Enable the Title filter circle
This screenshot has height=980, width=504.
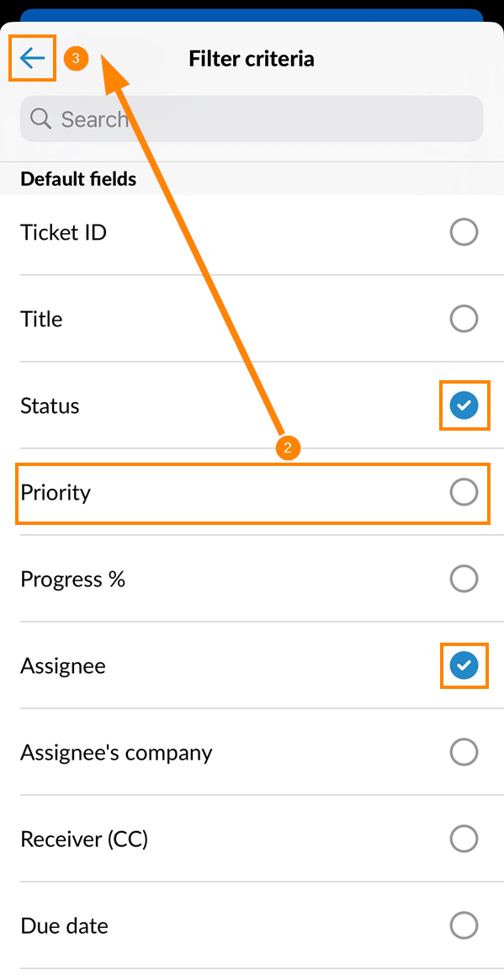464,320
